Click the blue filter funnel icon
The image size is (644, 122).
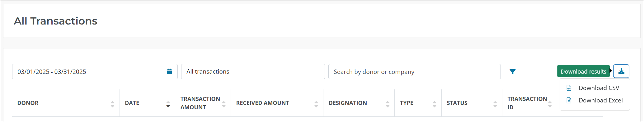(x=513, y=72)
